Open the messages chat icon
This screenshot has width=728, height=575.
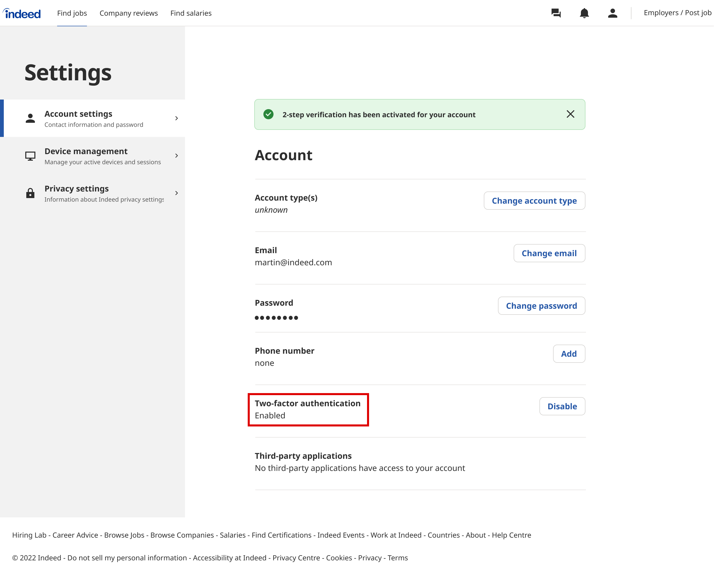(x=556, y=13)
